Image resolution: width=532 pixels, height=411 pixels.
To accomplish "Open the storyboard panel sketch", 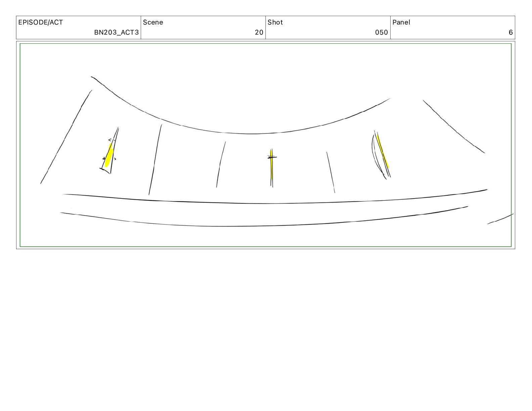I will click(x=266, y=145).
